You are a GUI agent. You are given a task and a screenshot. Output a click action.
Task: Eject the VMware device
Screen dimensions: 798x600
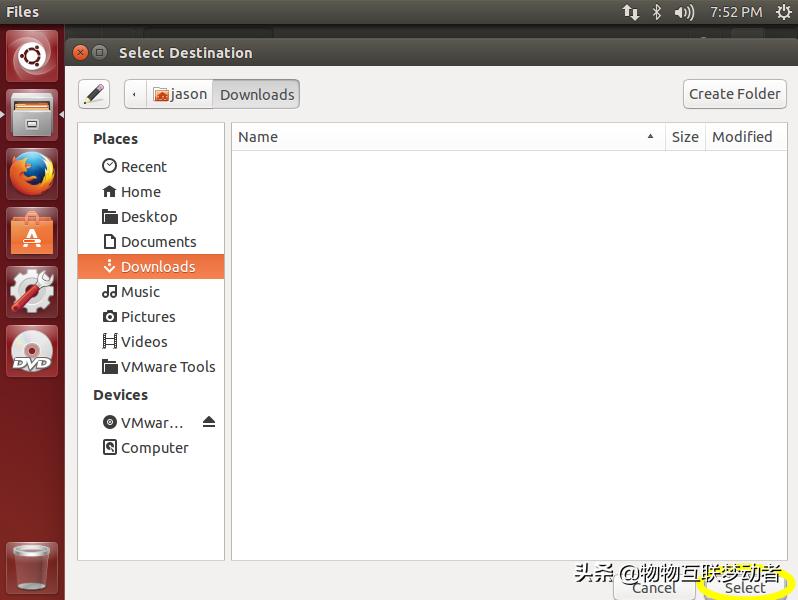pyautogui.click(x=209, y=422)
